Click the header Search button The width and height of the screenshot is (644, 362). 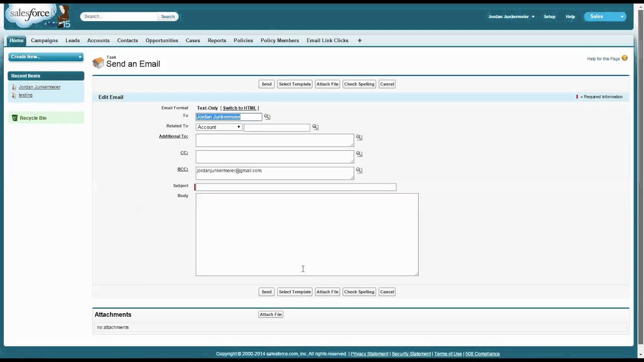click(168, 17)
